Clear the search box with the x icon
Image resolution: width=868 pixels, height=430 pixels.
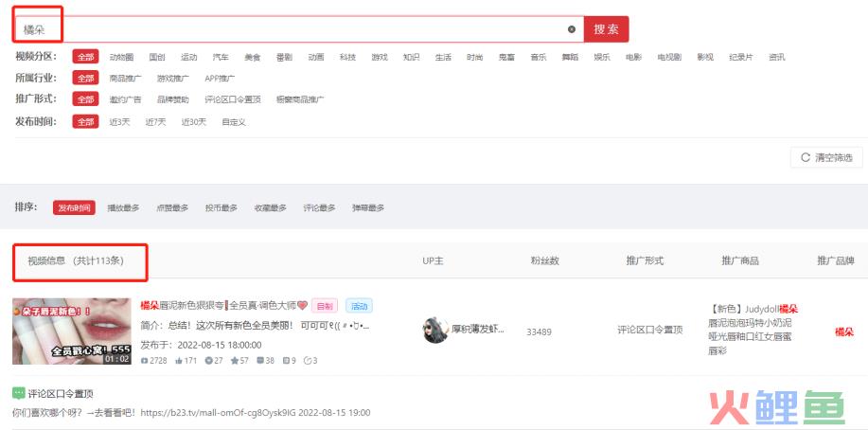coord(572,29)
